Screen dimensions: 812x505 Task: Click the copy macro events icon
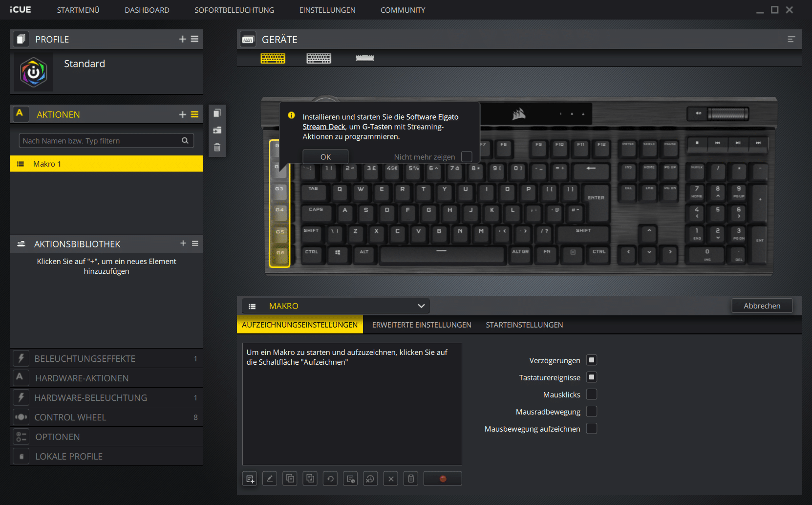point(290,479)
